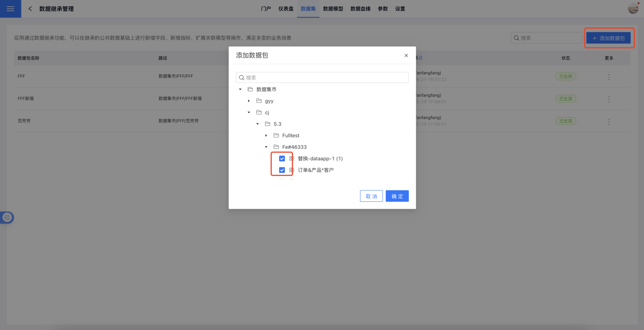644x330 pixels.
Task: Click the 确定 button
Action: 397,196
